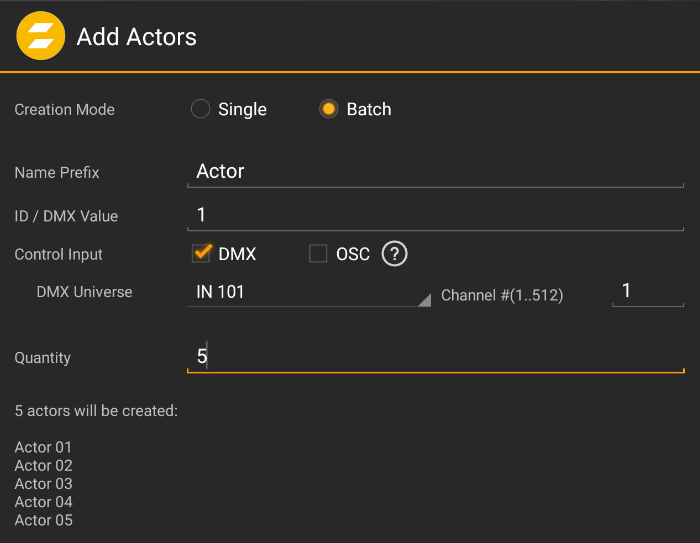This screenshot has width=700, height=543.
Task: Open the DMX Universe IN 101 dropdown
Action: point(309,292)
